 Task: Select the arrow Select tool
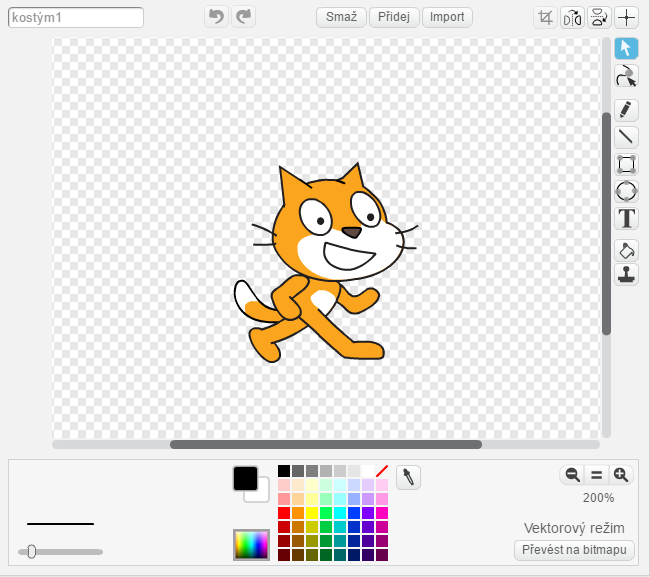point(626,48)
